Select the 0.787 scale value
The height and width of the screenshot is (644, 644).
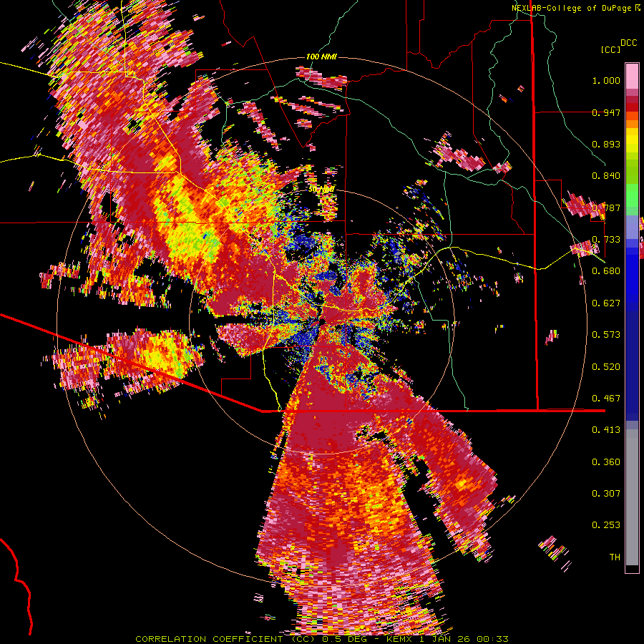[x=606, y=208]
